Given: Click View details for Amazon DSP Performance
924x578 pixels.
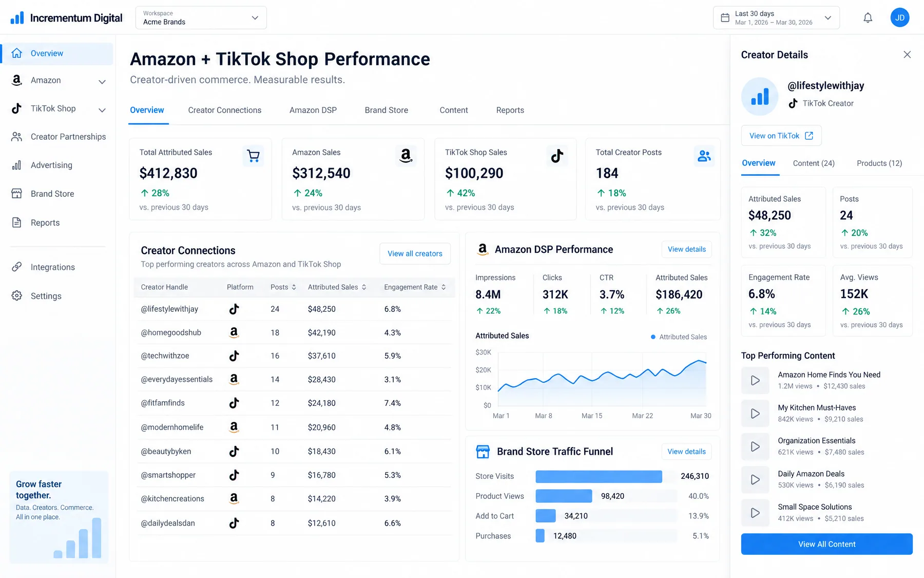Looking at the screenshot, I should click(x=686, y=249).
